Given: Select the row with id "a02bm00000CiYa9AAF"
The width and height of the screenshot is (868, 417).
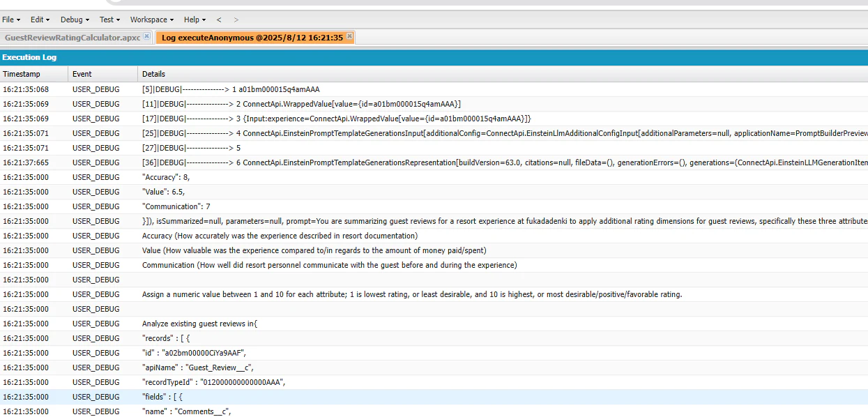Looking at the screenshot, I should (434, 353).
